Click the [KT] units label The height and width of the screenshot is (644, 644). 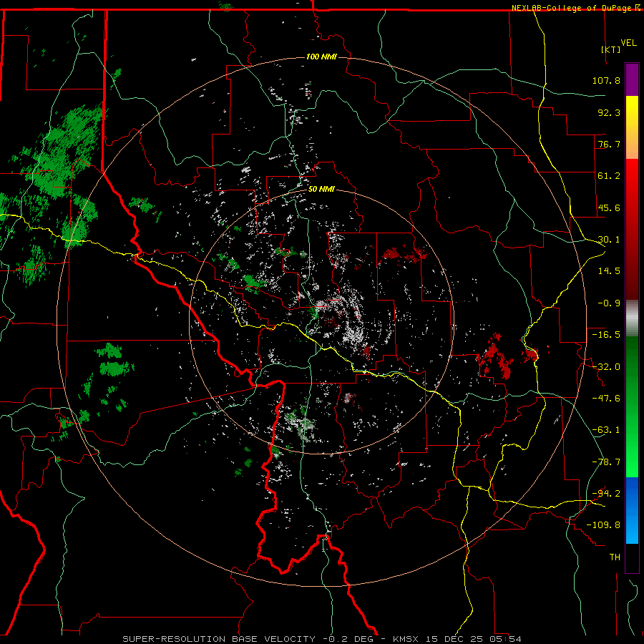click(x=611, y=49)
